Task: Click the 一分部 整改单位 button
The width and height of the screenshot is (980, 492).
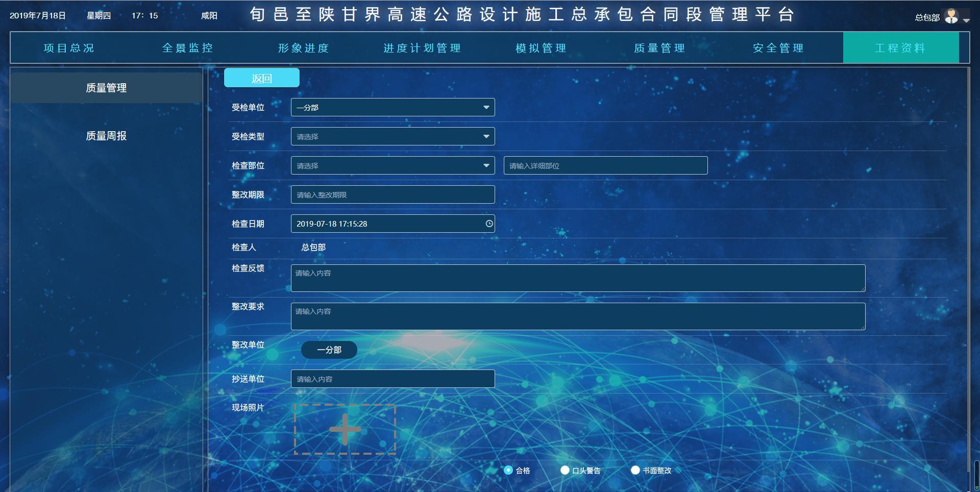Action: point(329,350)
